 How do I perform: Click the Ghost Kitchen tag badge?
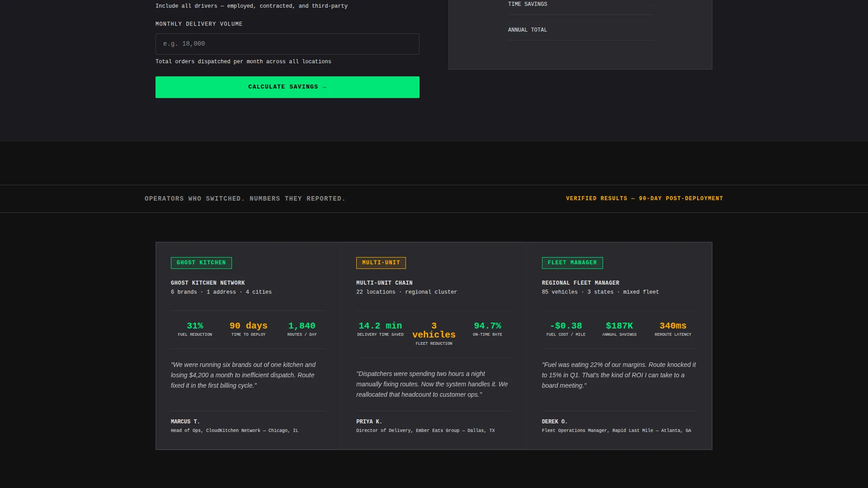click(201, 263)
